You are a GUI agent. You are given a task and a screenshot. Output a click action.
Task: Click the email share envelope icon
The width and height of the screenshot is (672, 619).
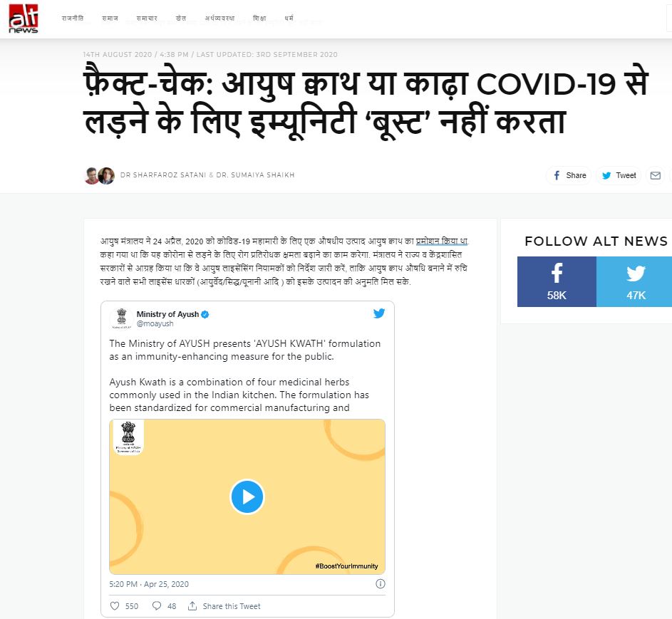[655, 175]
